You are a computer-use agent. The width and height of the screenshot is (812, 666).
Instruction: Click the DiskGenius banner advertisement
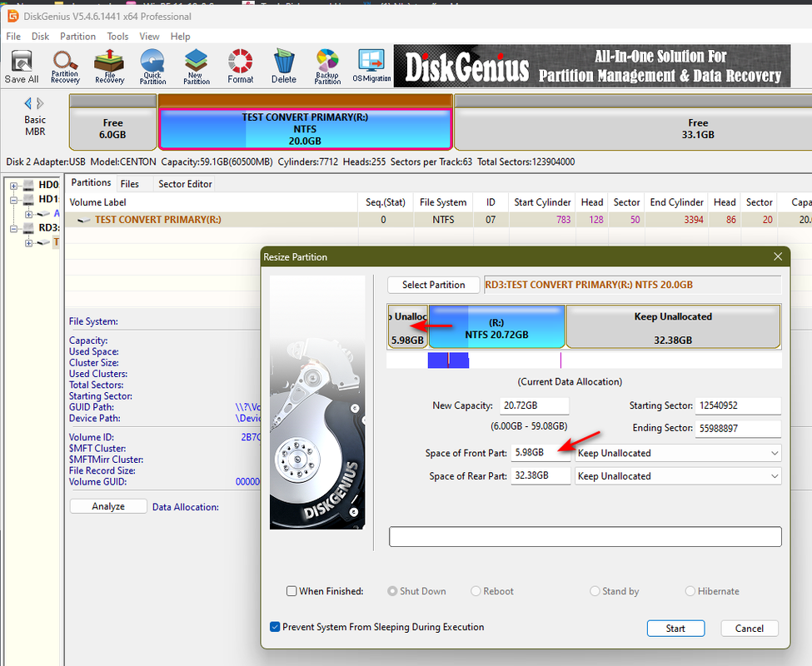coord(592,66)
